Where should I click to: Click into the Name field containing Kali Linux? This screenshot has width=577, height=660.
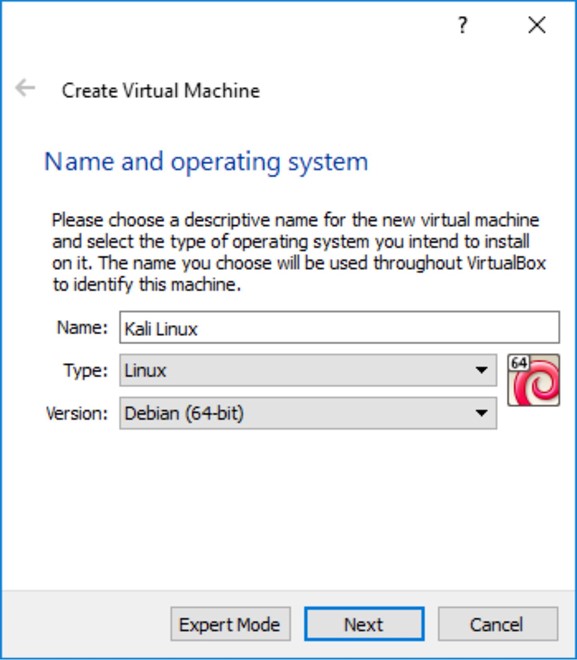(339, 327)
